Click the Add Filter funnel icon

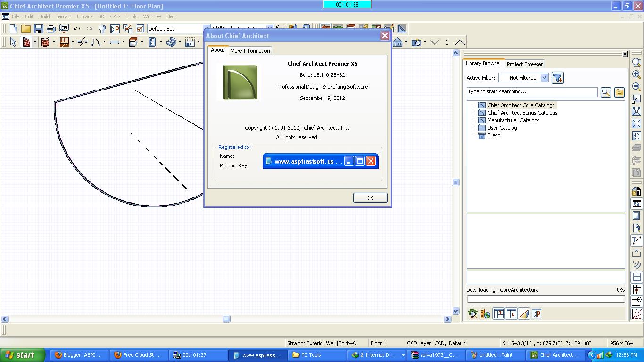558,78
